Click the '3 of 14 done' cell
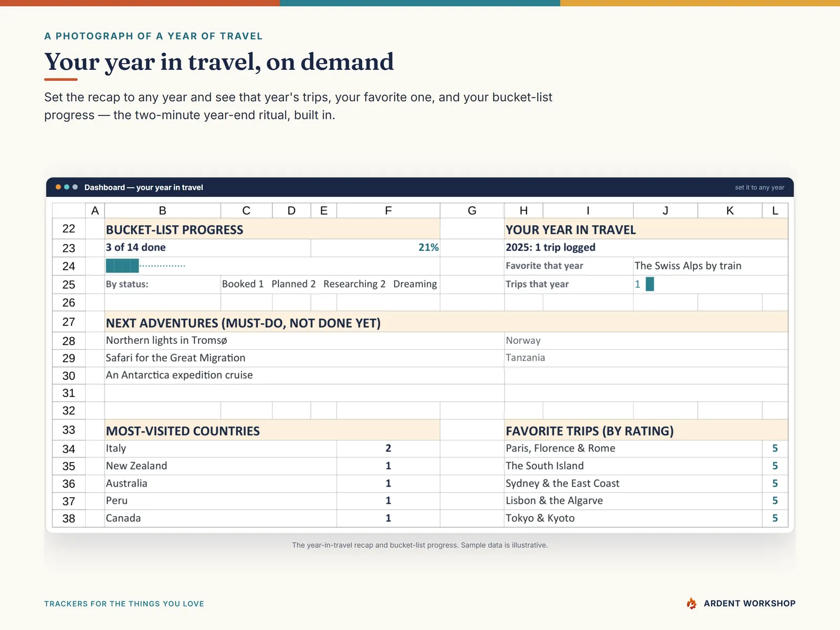 coord(207,248)
